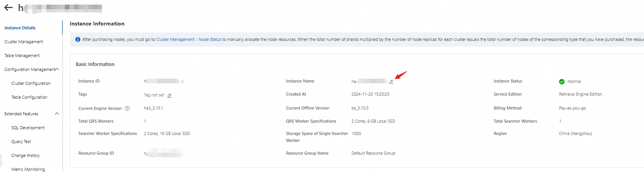Image resolution: width=644 pixels, height=172 pixels.
Task: Select 'Pay-as-you-go' billing value
Action: coord(573,108)
